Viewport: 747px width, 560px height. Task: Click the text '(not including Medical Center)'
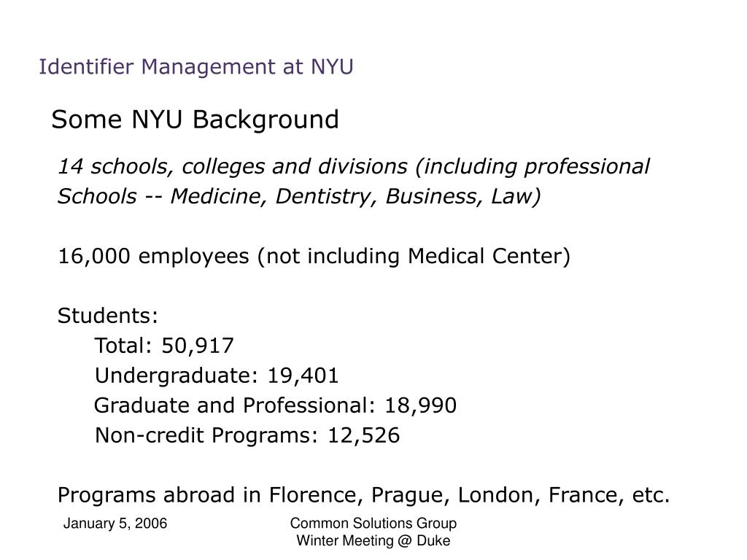click(x=414, y=257)
